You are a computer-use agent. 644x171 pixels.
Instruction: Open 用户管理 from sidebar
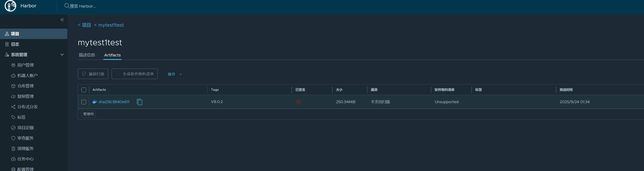25,65
